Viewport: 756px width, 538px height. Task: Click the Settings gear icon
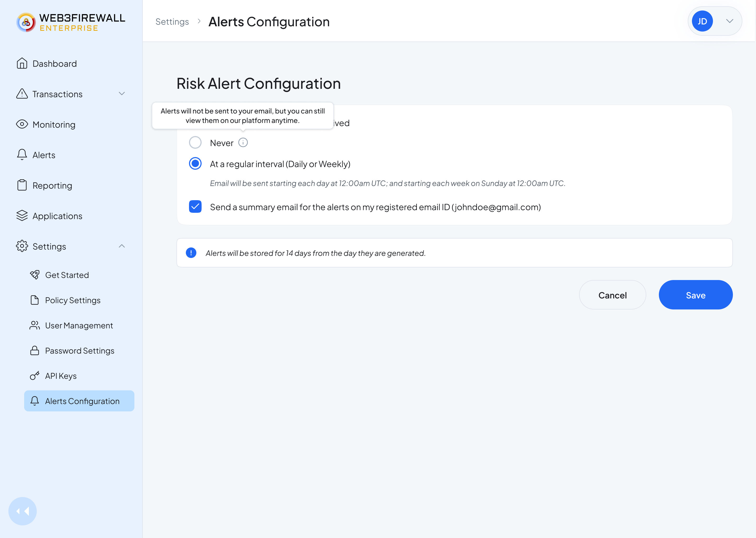click(x=22, y=246)
